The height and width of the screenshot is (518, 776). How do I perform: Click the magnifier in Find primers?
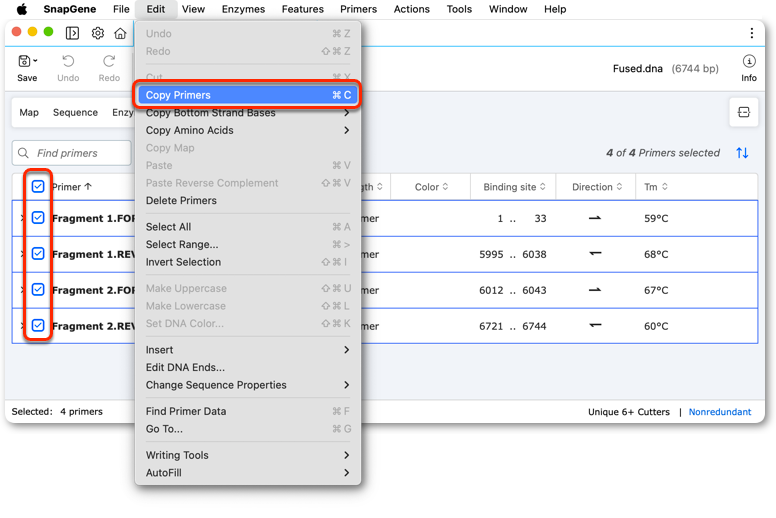coord(23,153)
